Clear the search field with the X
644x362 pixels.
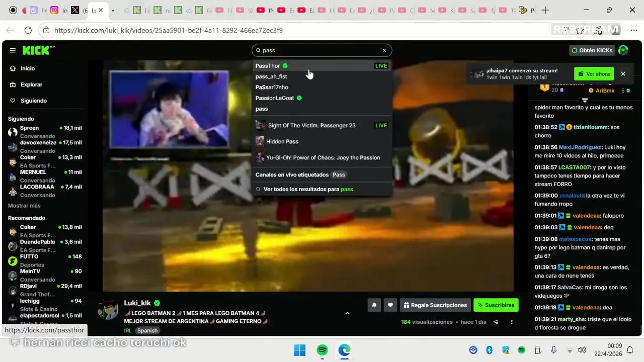click(384, 50)
